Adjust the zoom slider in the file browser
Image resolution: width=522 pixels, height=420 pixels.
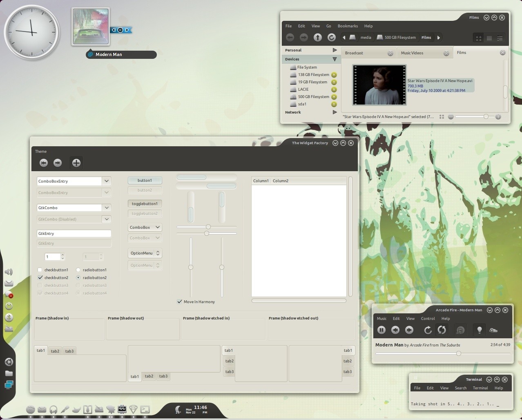point(486,116)
